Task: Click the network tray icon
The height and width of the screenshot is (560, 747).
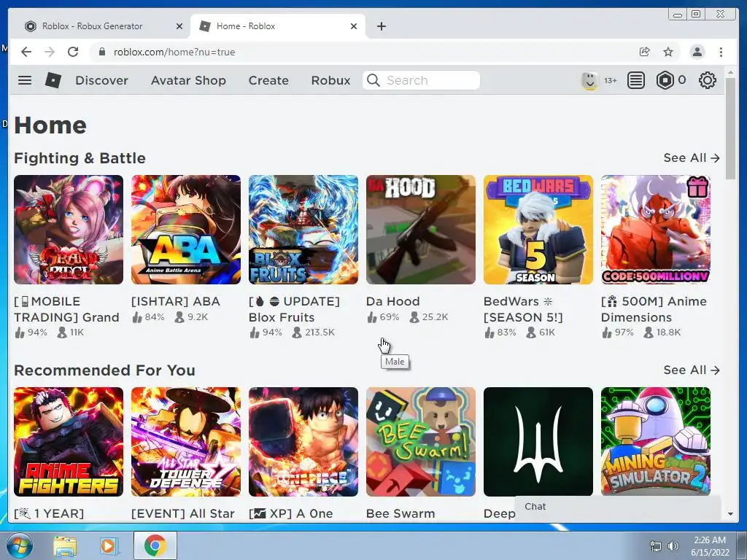Action: point(656,546)
